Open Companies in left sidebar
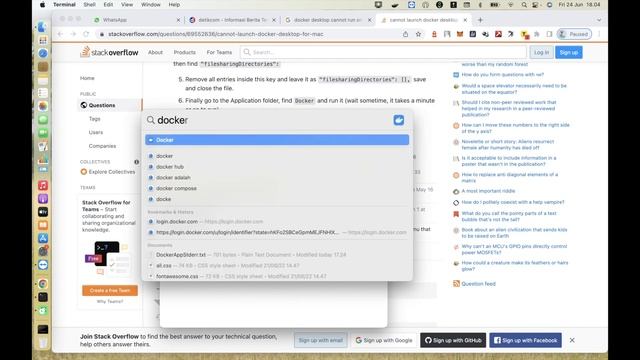 (102, 146)
